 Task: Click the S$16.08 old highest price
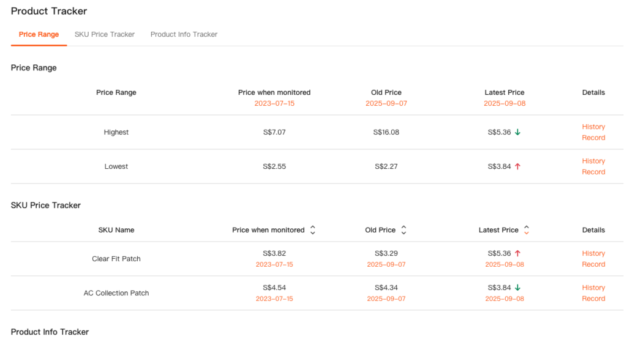[x=386, y=132]
